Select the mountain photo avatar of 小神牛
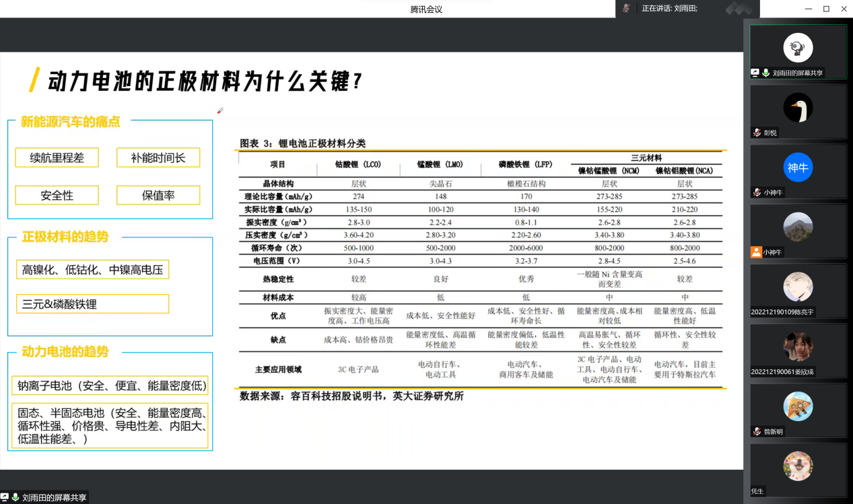This screenshot has height=504, width=853. tap(798, 227)
